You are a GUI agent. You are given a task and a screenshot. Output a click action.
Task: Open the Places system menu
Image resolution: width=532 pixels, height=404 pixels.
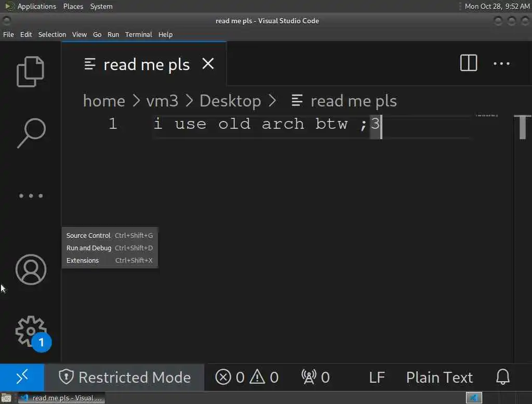click(73, 6)
